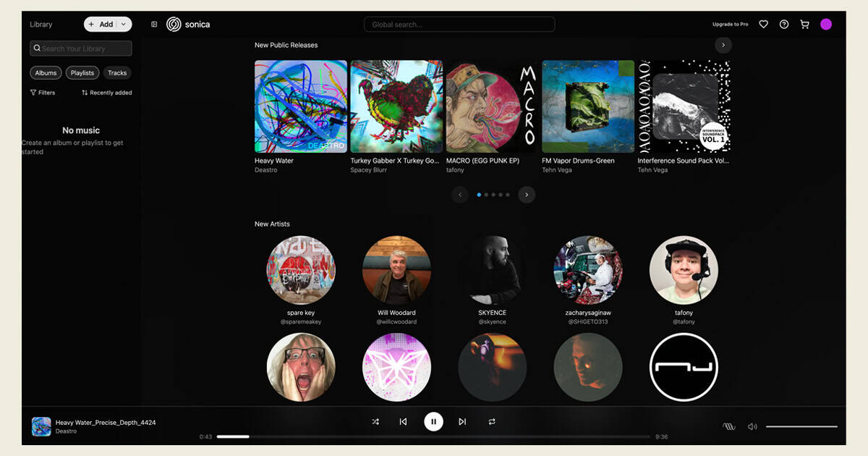Click the purple profile avatar
The width and height of the screenshot is (868, 456).
coord(826,25)
